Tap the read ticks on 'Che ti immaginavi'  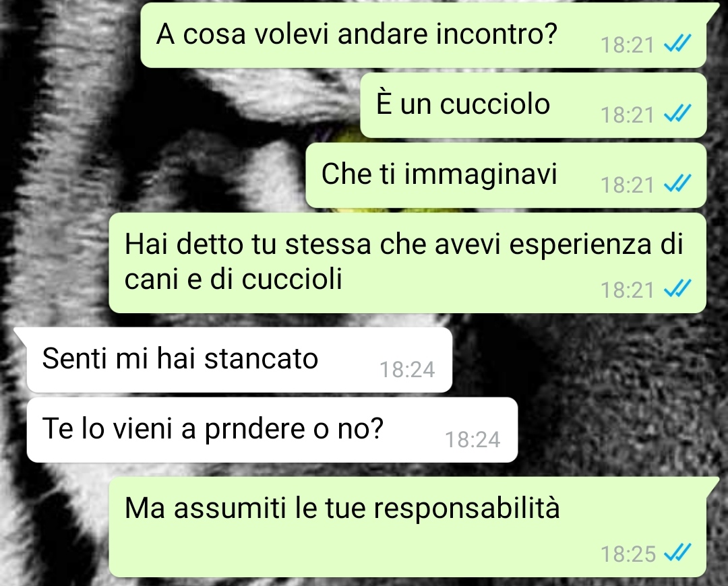[x=677, y=183]
